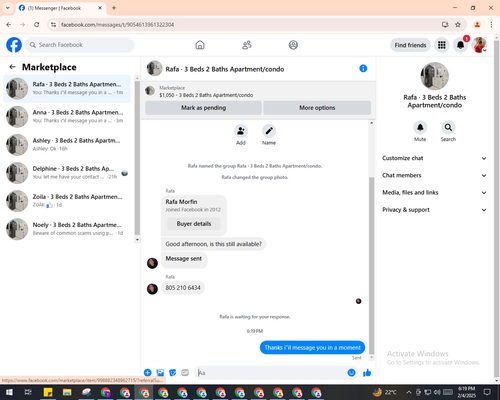This screenshot has width=500, height=400.
Task: Click the chat messages vertical scrollbar
Action: pos(372,265)
